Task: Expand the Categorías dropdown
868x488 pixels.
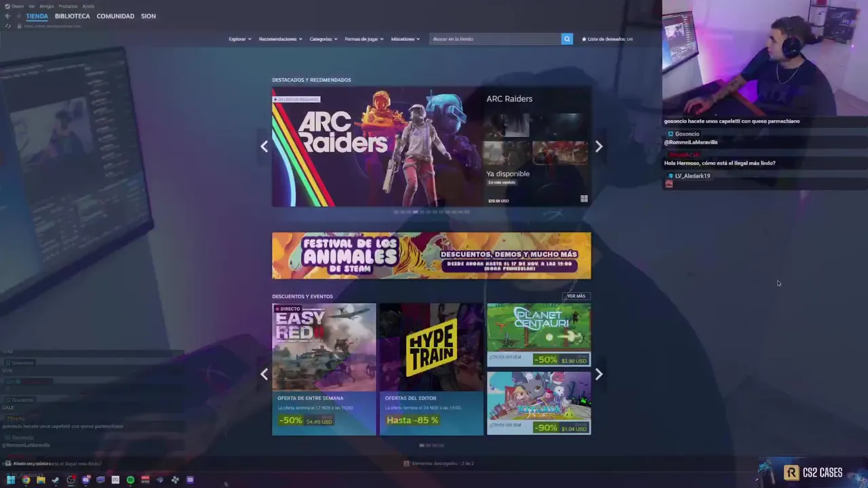Action: pyautogui.click(x=323, y=39)
